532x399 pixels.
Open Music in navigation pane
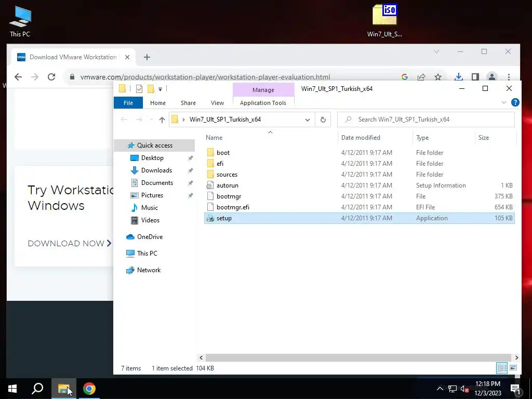(x=149, y=208)
